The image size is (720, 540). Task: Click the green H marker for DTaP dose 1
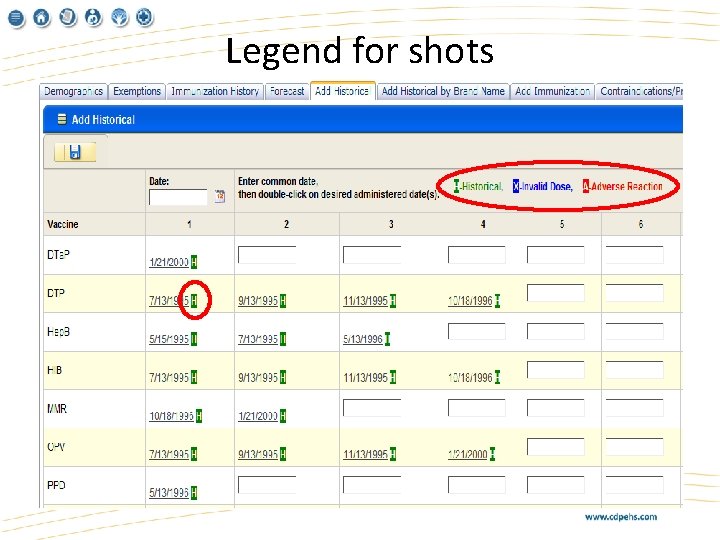point(194,262)
